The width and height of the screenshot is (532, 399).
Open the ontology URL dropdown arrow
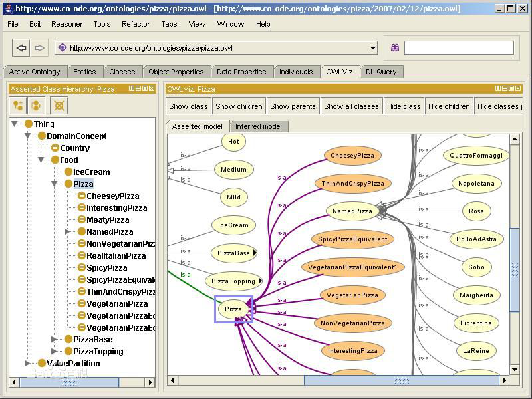point(373,48)
